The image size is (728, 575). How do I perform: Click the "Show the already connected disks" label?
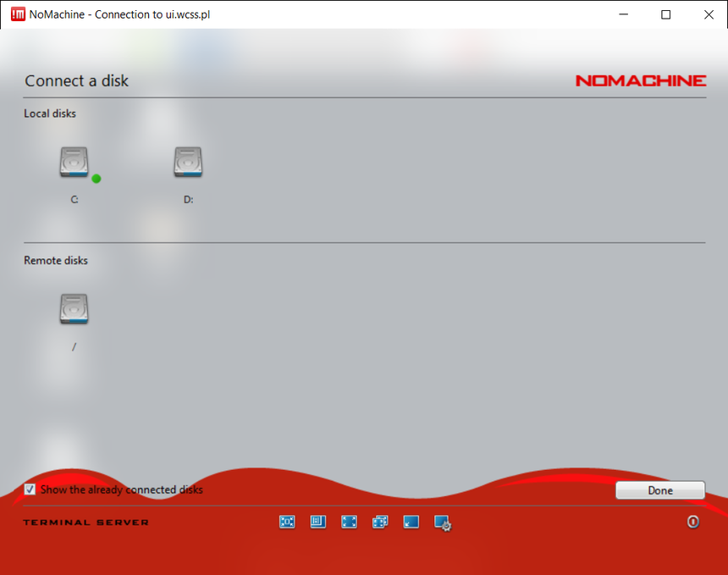pos(121,489)
